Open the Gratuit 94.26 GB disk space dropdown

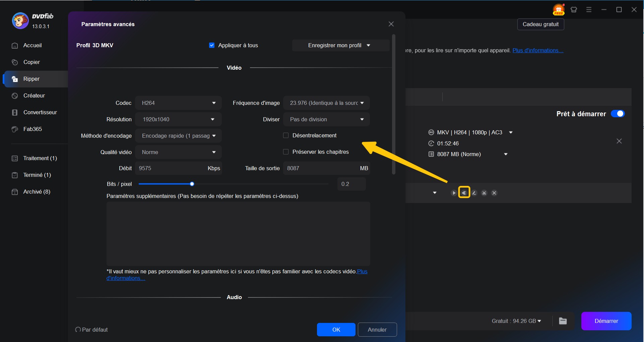pyautogui.click(x=516, y=321)
